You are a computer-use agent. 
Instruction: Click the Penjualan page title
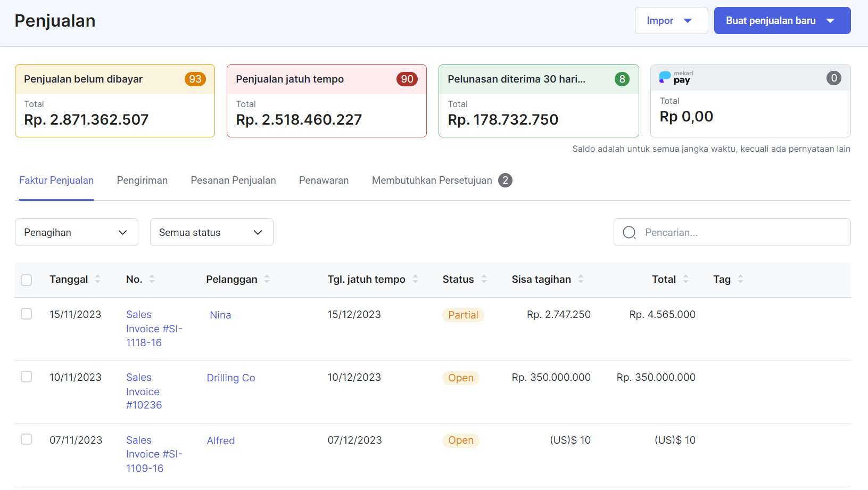(55, 21)
